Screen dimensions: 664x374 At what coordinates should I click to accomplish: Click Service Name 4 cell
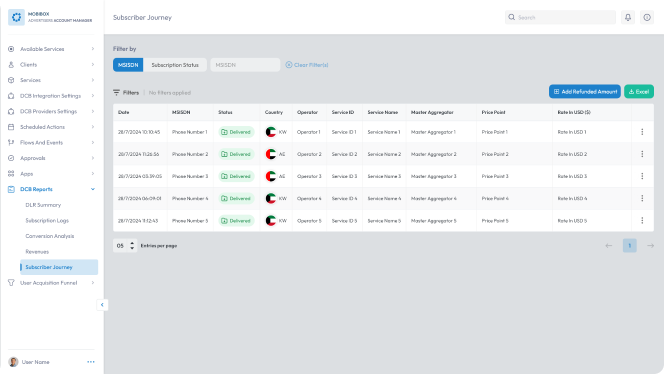click(384, 198)
